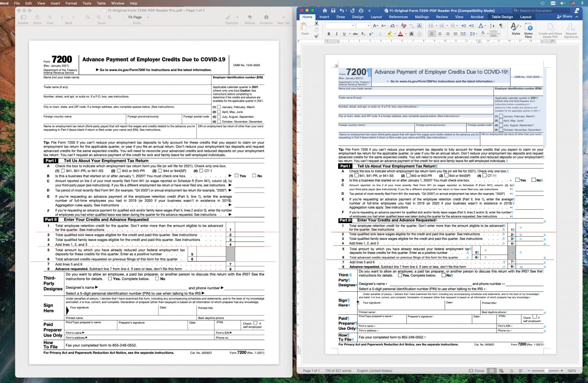Screen dimensions: 588x383
Task: Apply Bold formatting in Word ribbon
Action: (329, 34)
